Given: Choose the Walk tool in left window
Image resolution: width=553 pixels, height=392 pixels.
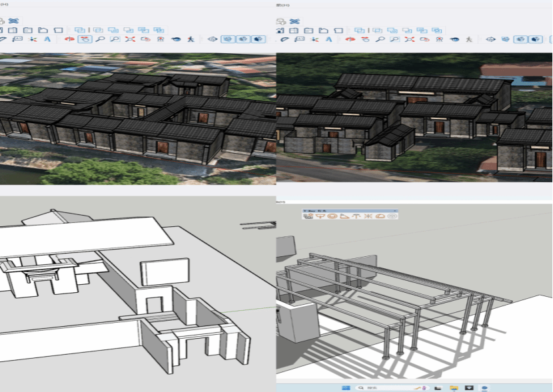Looking at the screenshot, I should pos(191,39).
